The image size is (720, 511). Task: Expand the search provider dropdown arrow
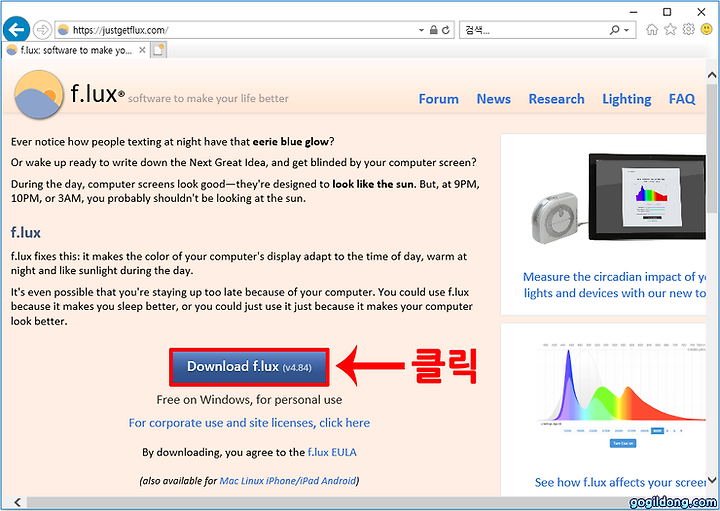[x=626, y=31]
